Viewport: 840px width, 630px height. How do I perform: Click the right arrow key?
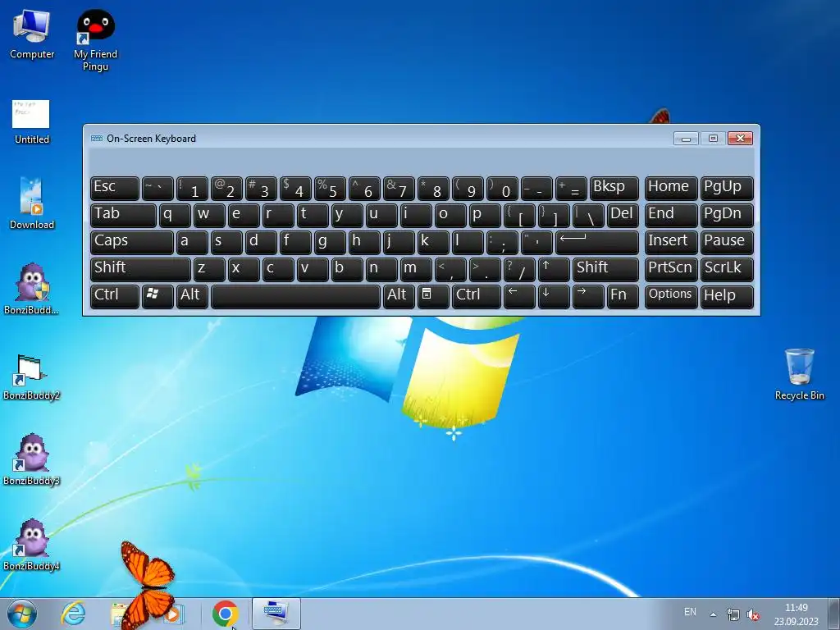pyautogui.click(x=588, y=297)
